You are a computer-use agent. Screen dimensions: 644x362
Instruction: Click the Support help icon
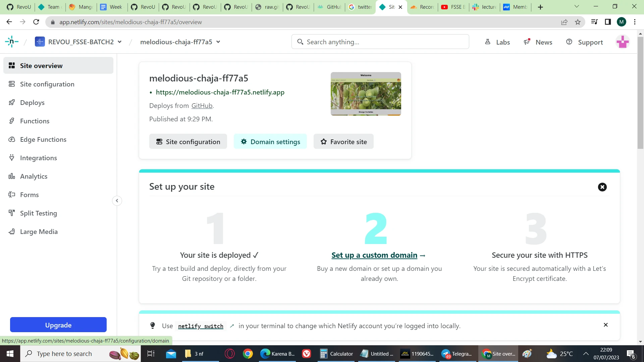[x=569, y=42]
